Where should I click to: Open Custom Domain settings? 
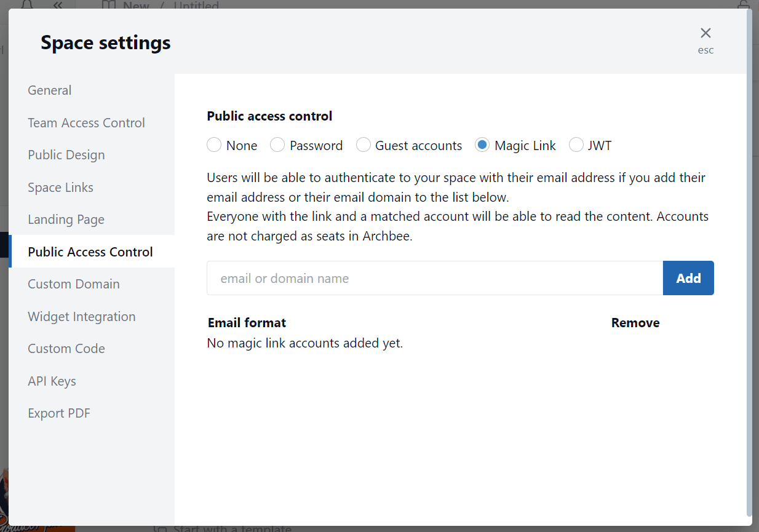[74, 284]
